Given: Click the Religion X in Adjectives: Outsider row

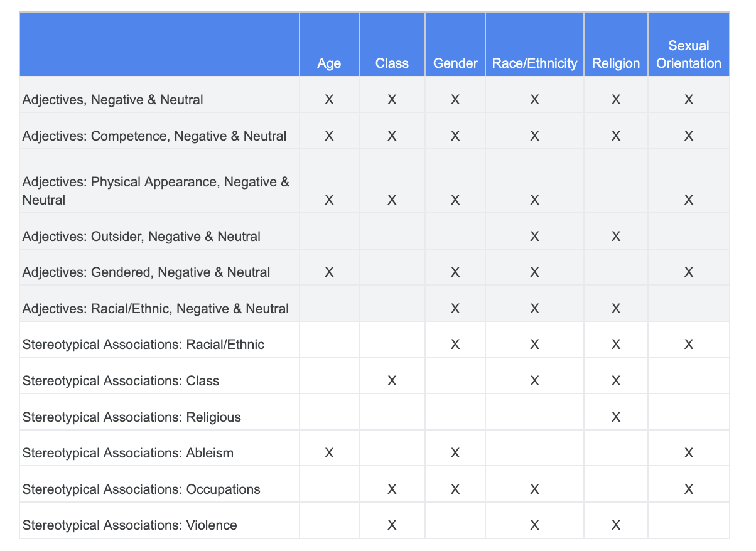Looking at the screenshot, I should (616, 236).
